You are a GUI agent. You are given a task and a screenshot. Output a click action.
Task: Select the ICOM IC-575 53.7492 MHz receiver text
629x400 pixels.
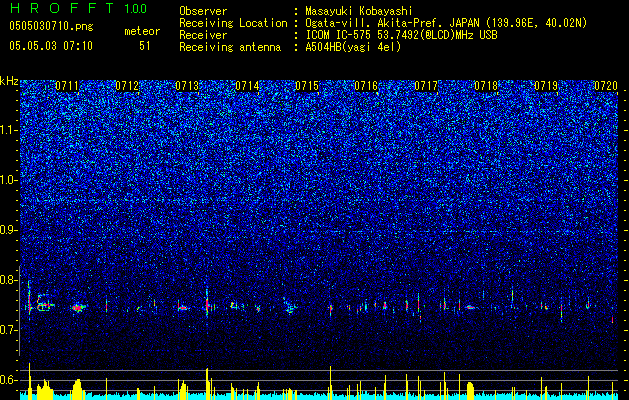coord(401,35)
